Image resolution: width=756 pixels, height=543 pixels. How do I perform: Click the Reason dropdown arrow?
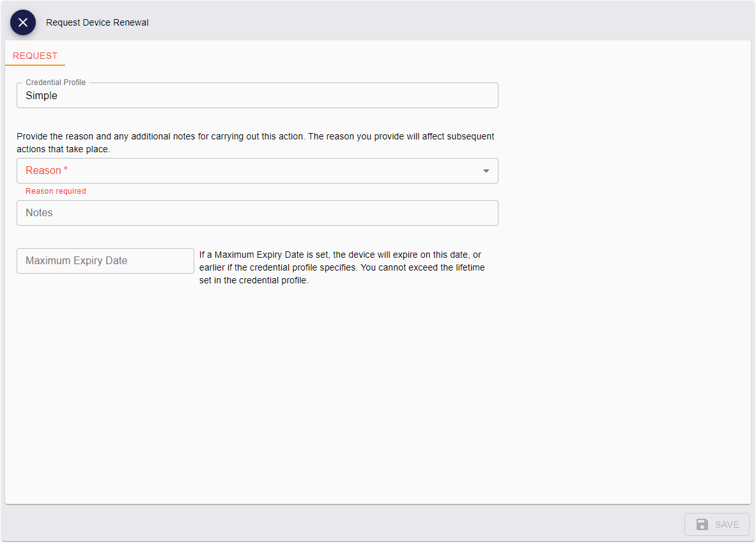(486, 171)
